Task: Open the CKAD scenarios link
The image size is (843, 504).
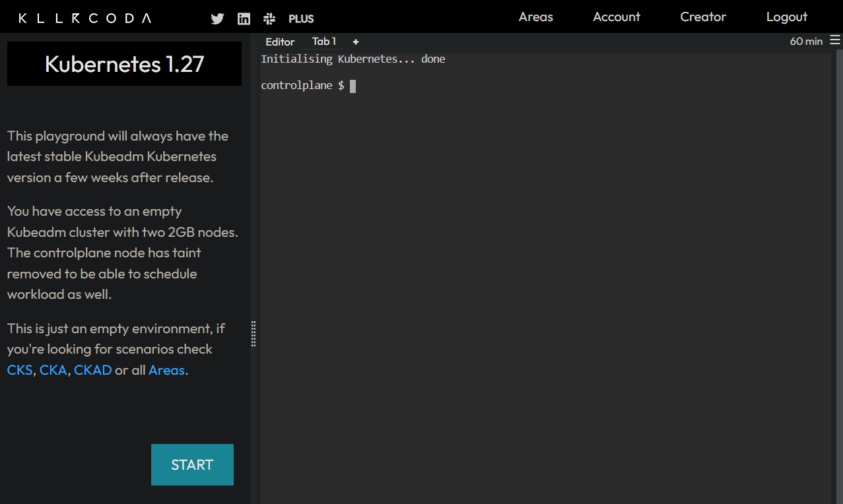Action: point(92,370)
